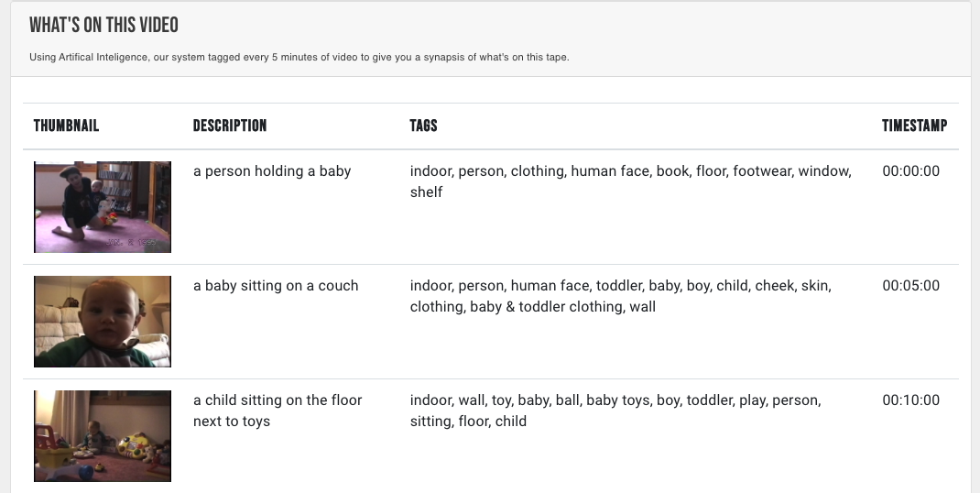Image resolution: width=980 pixels, height=493 pixels.
Task: Click the Tags column header
Action: pyautogui.click(x=423, y=126)
